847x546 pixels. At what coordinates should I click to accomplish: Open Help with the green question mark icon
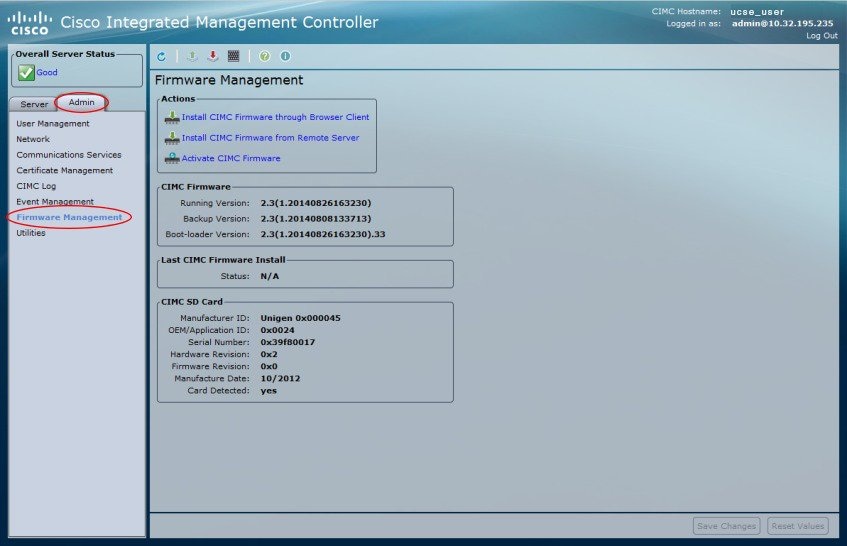tap(264, 56)
